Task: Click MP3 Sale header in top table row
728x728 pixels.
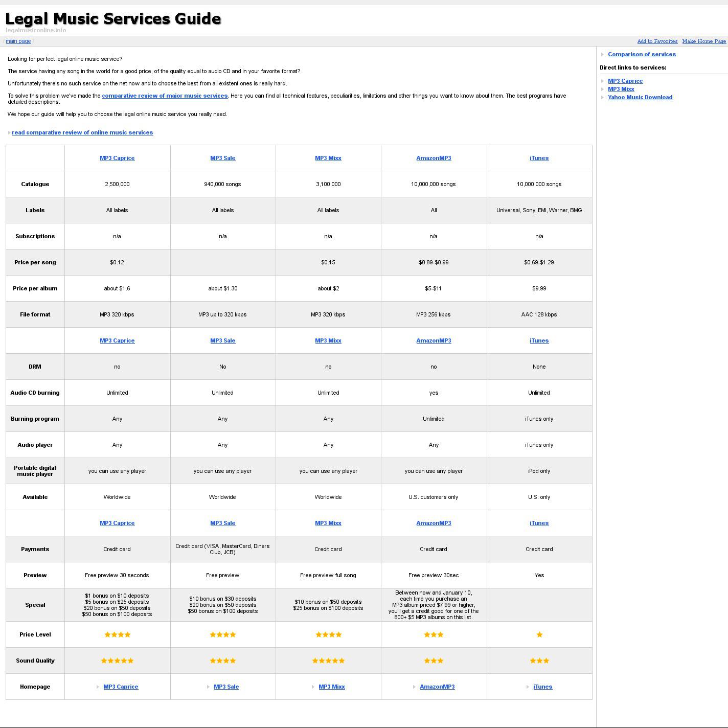Action: [222, 158]
